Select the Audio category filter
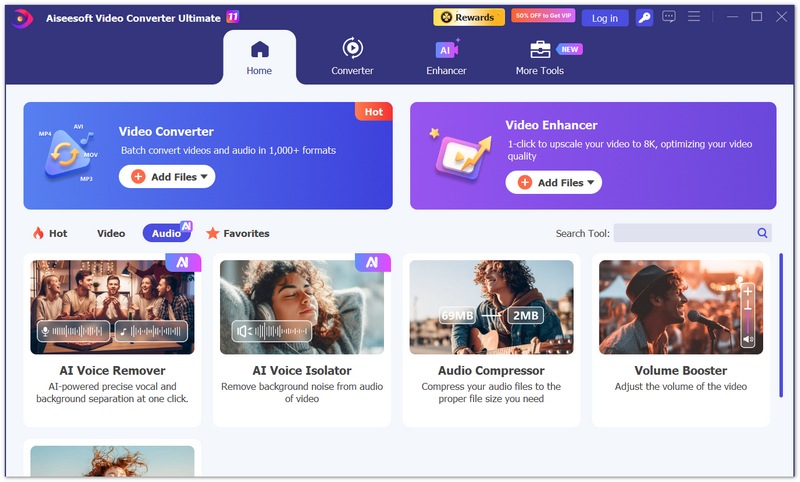Image resolution: width=800 pixels, height=482 pixels. tap(166, 233)
